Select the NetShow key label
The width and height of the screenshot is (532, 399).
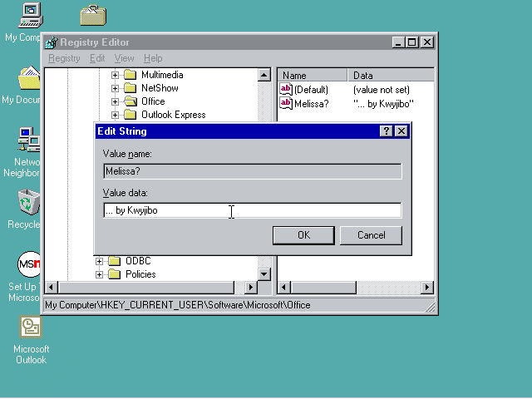tap(160, 88)
